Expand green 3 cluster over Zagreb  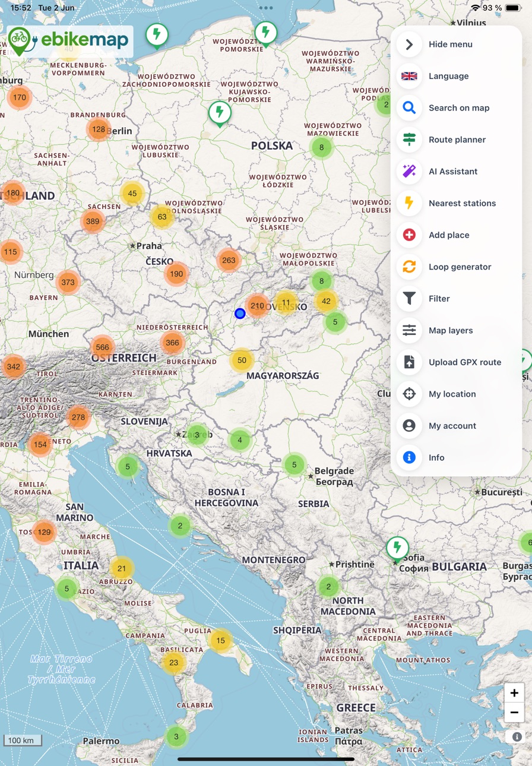[x=197, y=435]
